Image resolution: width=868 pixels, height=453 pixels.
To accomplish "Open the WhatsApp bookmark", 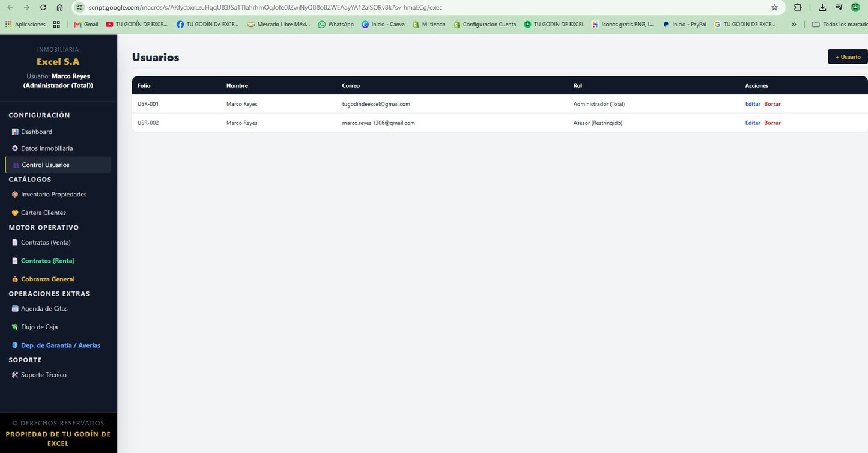I will 336,25.
